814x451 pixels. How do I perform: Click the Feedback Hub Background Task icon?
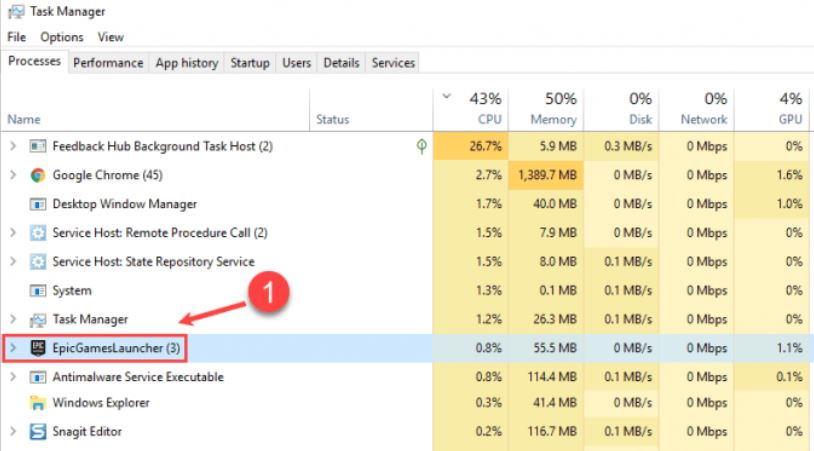coord(38,146)
